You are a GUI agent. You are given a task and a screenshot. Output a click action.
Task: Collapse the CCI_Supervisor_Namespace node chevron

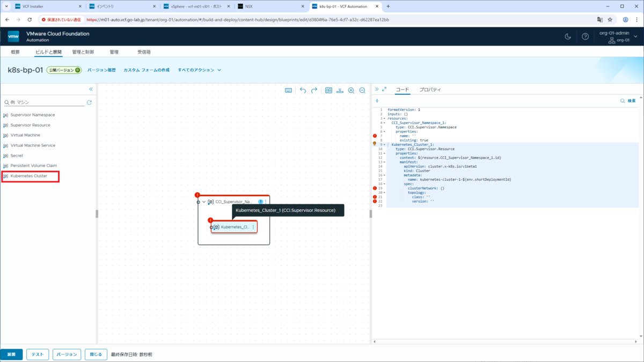[204, 202]
